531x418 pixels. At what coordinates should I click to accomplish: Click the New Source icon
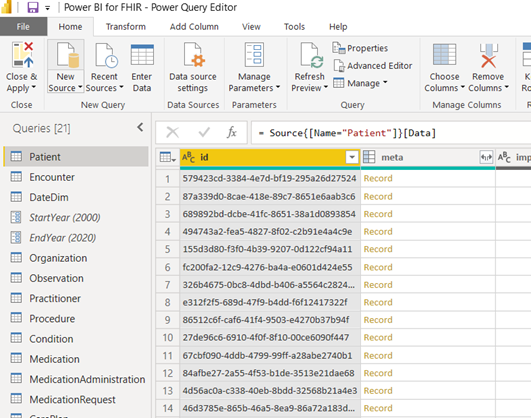coord(67,55)
